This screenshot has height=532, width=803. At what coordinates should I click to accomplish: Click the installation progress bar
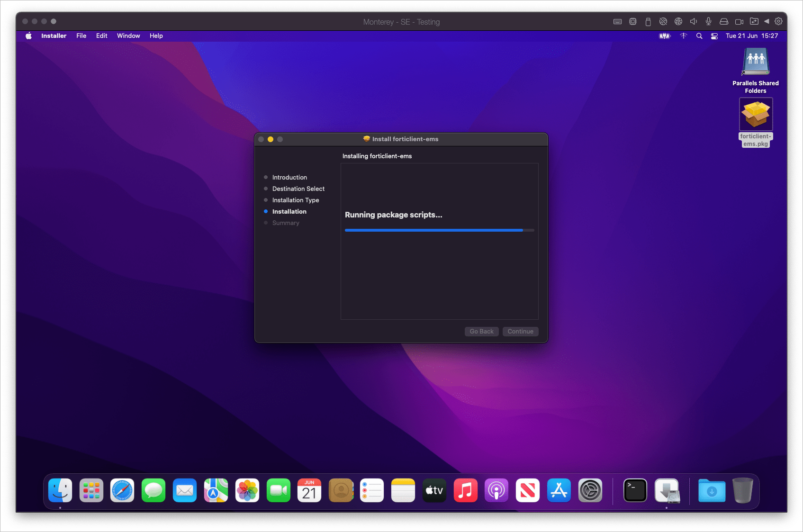pyautogui.click(x=440, y=230)
